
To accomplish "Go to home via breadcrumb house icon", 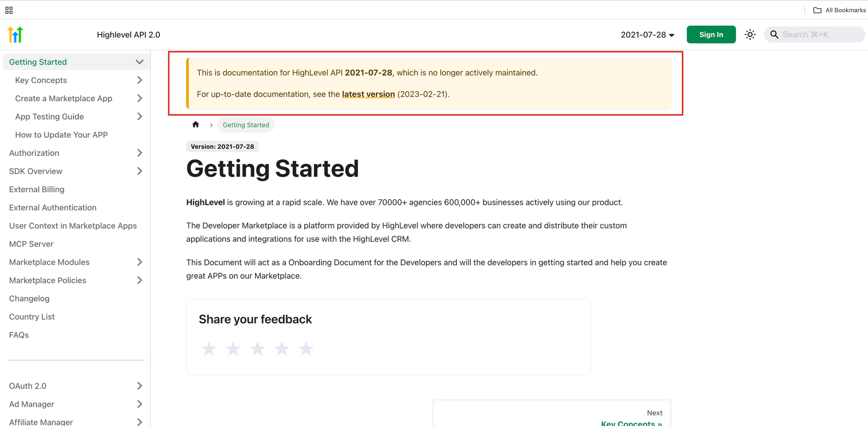I will (196, 125).
